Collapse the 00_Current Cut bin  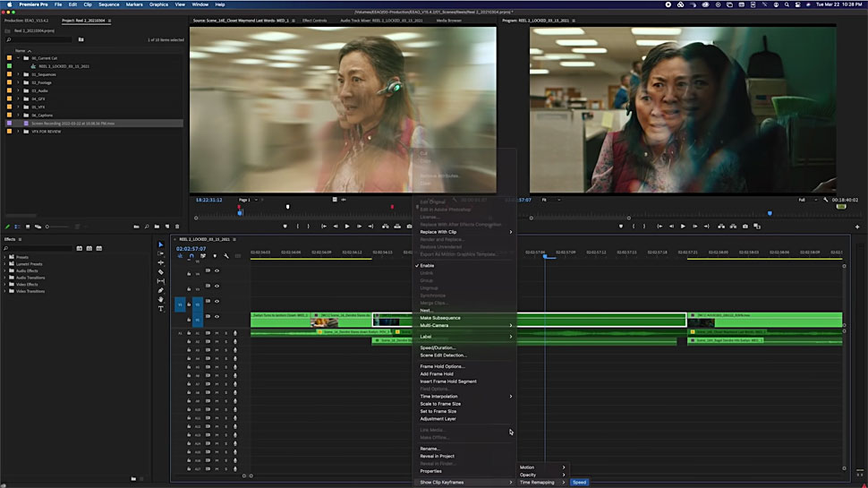(x=18, y=58)
